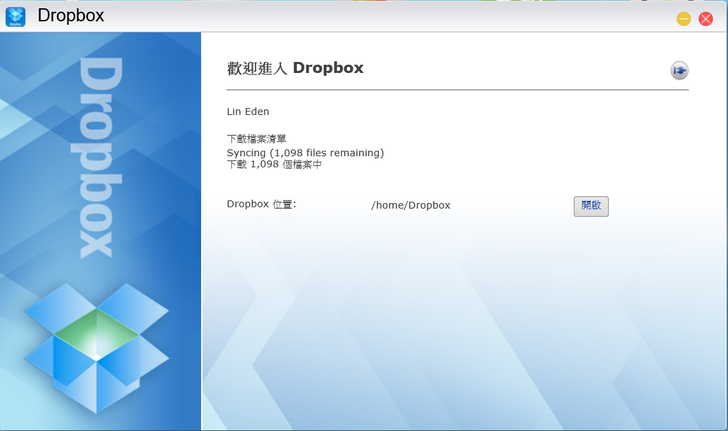Image resolution: width=728 pixels, height=431 pixels.
Task: Click the 下載檔案清單 status line
Action: pos(256,139)
